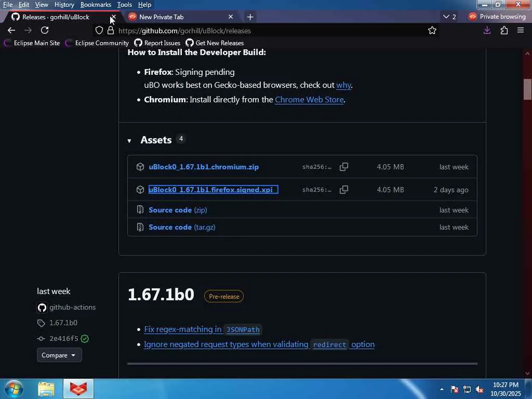Image resolution: width=532 pixels, height=399 pixels.
Task: Open the browser hamburger menu
Action: pos(521,30)
